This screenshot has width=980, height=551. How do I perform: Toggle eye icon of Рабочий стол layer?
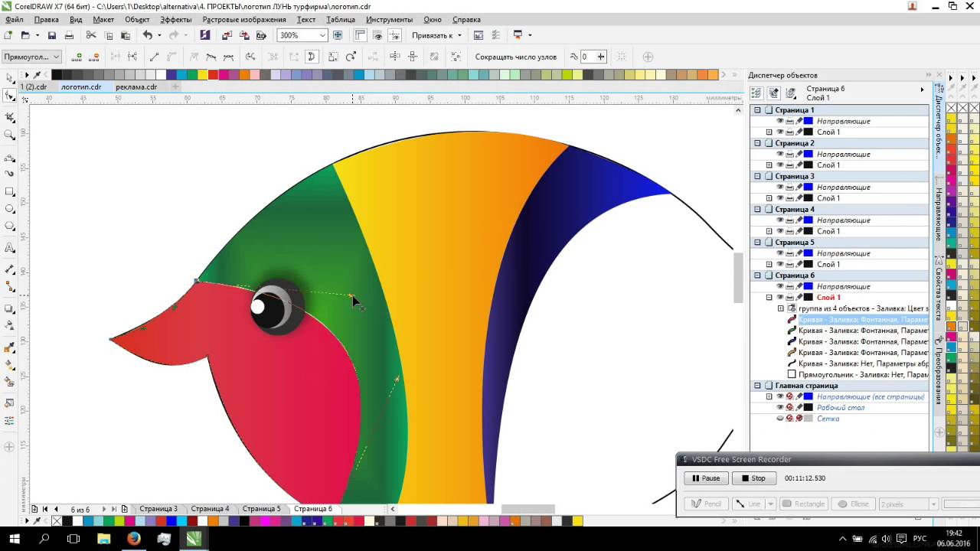click(x=780, y=408)
